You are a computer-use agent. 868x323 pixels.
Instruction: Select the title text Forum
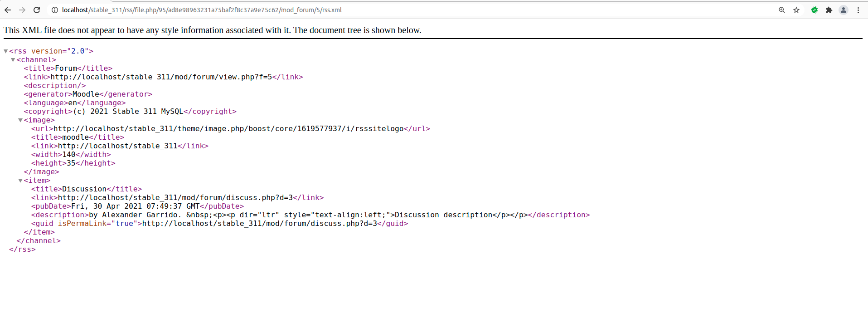click(66, 69)
